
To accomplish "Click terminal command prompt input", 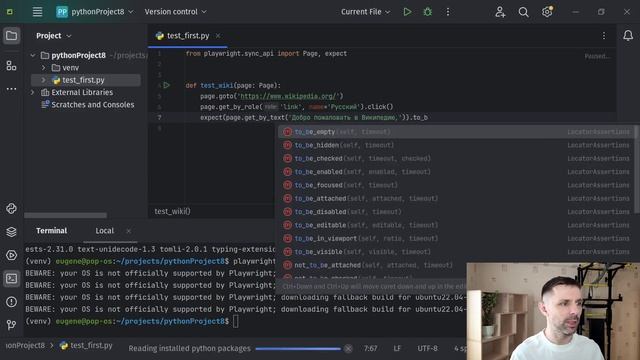I will (236, 322).
